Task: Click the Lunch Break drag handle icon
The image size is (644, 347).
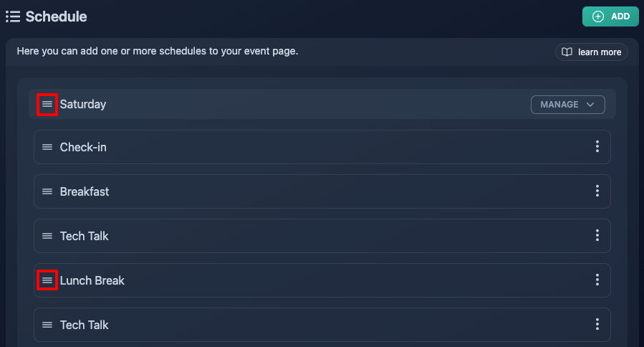Action: coord(47,280)
